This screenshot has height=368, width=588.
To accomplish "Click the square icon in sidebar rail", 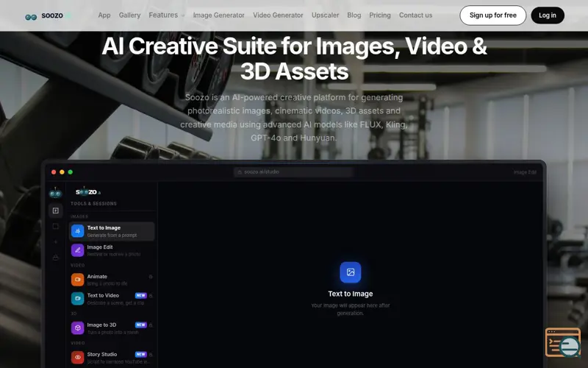I will point(56,226).
